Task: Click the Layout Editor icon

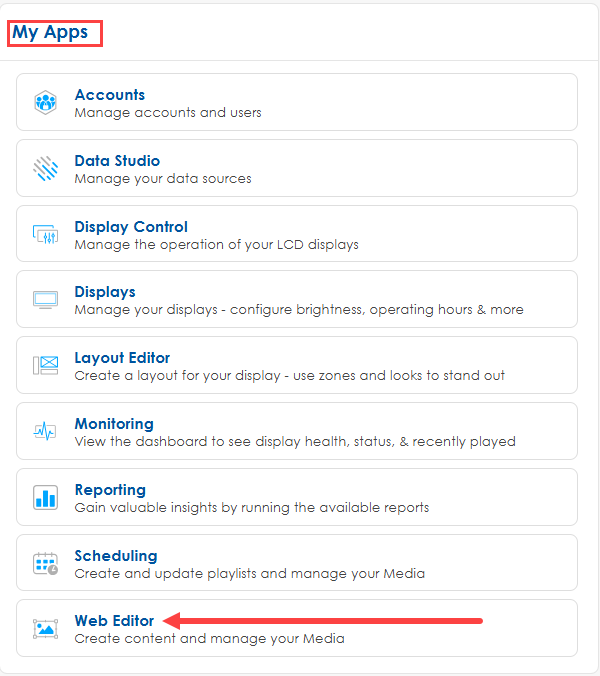Action: click(x=45, y=366)
